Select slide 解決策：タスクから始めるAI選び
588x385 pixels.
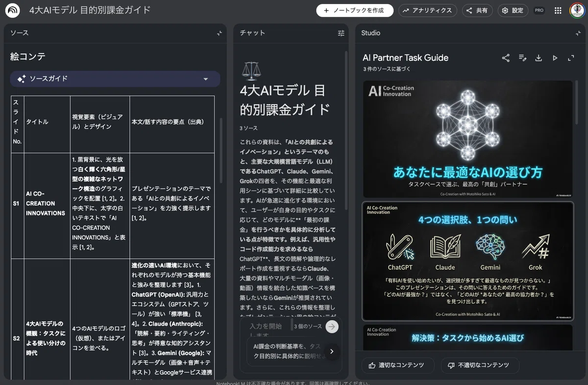pos(467,337)
